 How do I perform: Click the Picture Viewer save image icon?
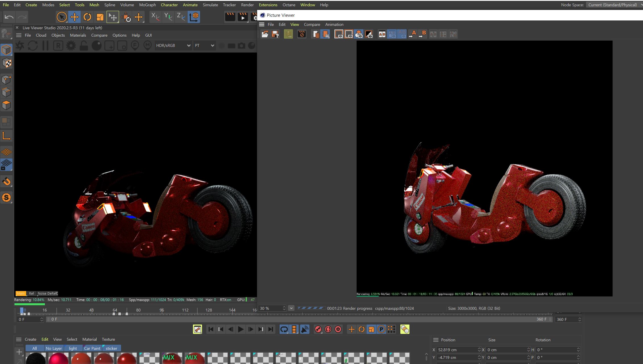coord(275,34)
